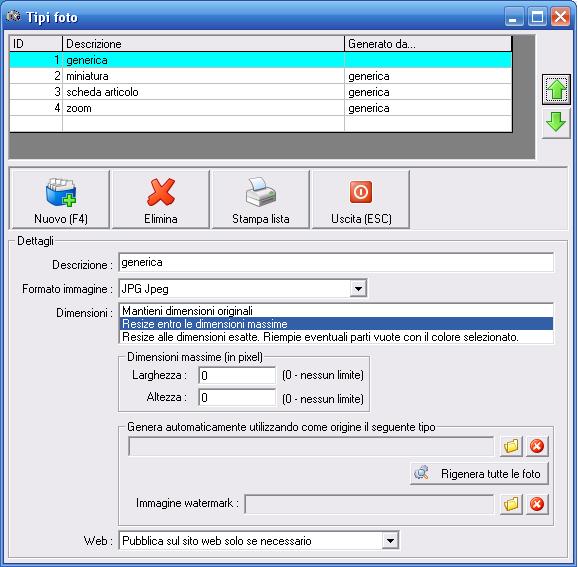Move selected photo type up with green arrow
The width and height of the screenshot is (578, 567).
coord(556,90)
